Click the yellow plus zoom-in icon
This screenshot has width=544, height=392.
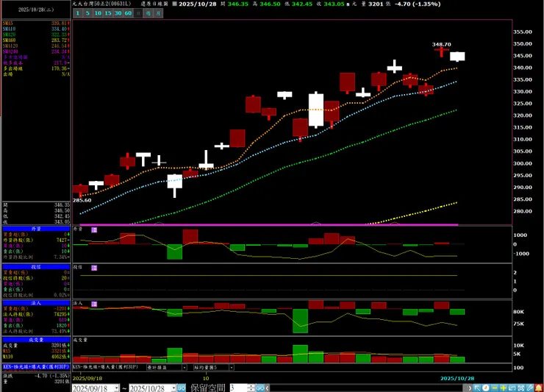click(503, 388)
